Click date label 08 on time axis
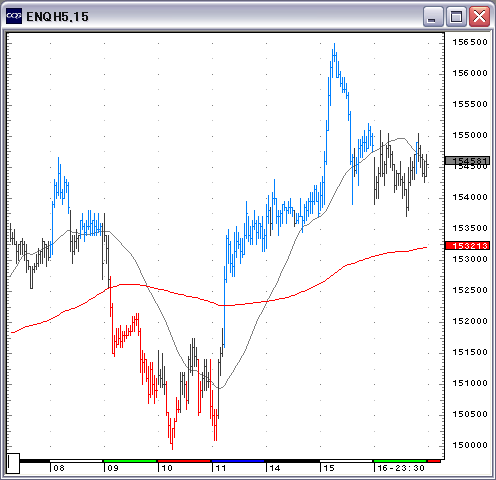Image resolution: width=496 pixels, height=480 pixels. click(59, 468)
